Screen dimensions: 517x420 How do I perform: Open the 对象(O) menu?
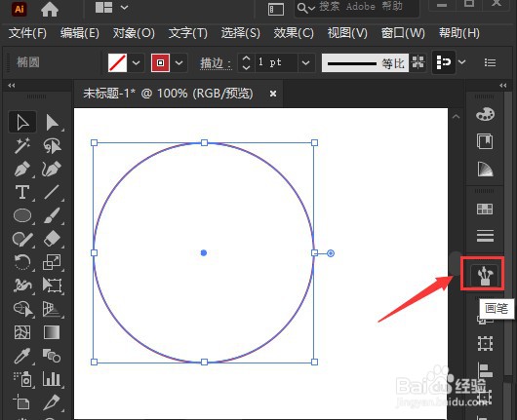click(x=134, y=33)
